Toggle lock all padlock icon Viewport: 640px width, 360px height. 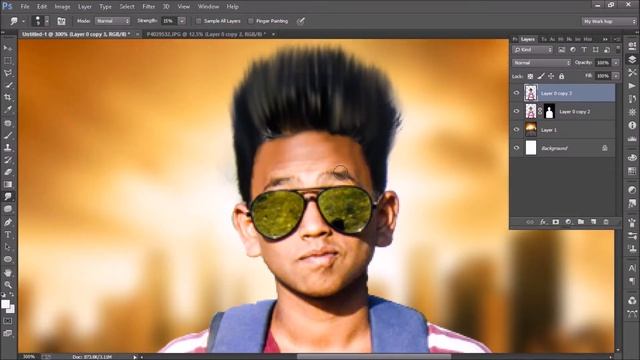click(562, 76)
